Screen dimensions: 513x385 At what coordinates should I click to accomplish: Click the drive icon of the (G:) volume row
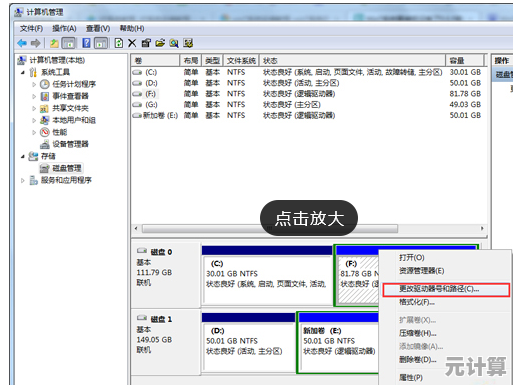point(137,105)
